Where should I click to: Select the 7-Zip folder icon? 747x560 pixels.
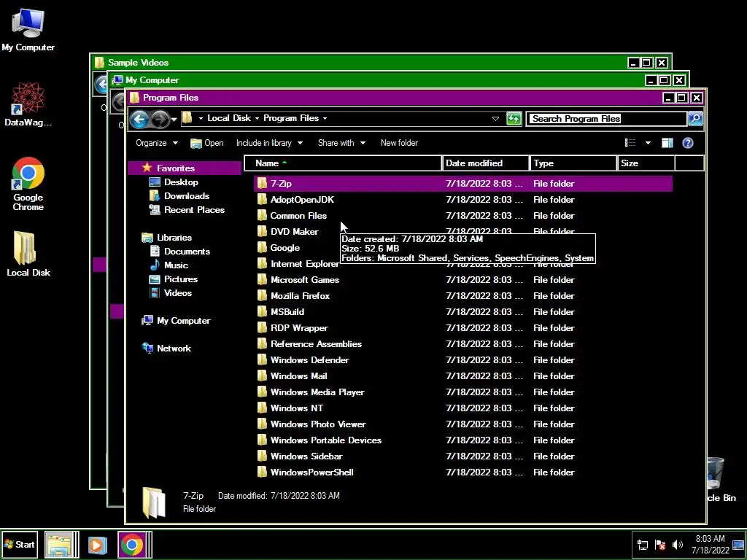[x=262, y=183]
